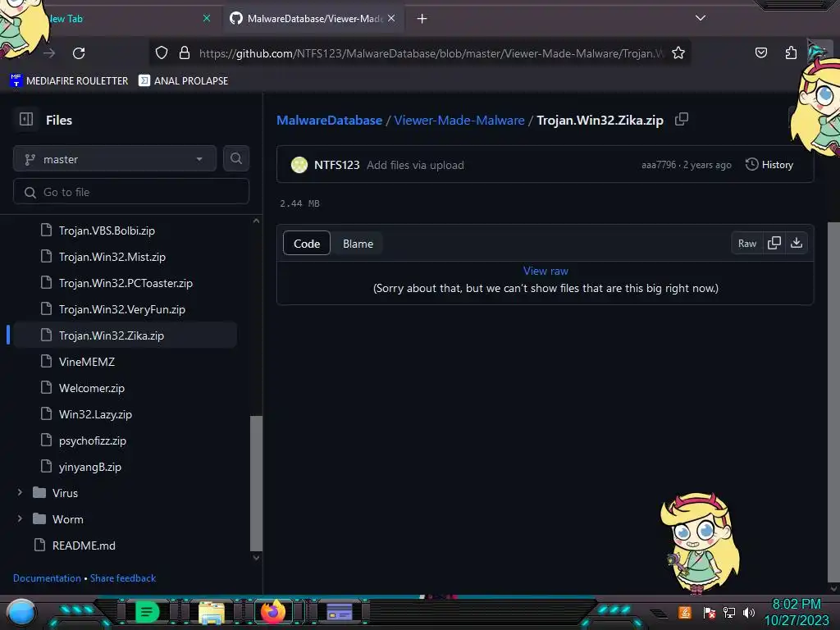840x630 pixels.
Task: Open the Worm folder
Action: pos(67,519)
